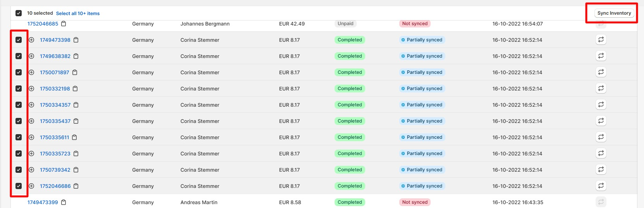Click sync icon for order 1749473398
Screen dimensions: 644x208
[601, 40]
